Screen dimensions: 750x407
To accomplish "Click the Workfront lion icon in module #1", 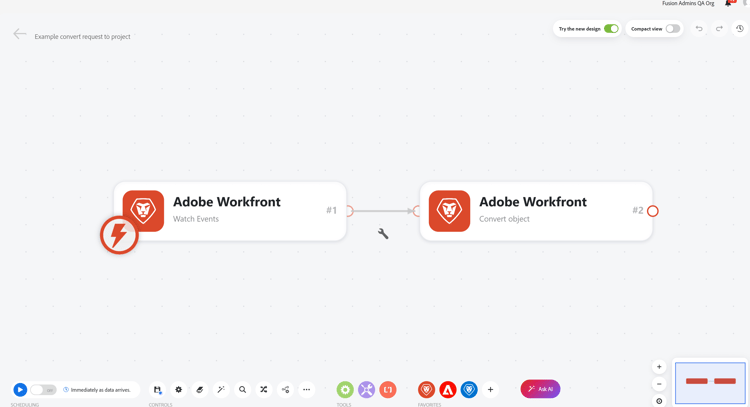I will point(143,211).
